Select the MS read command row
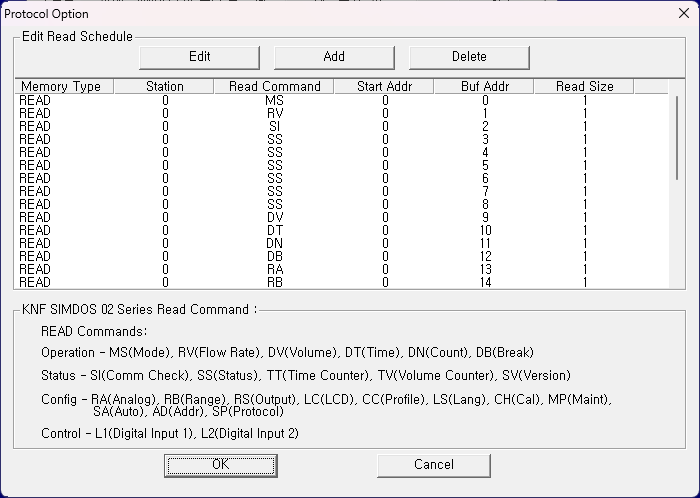This screenshot has height=498, width=700. coord(342,100)
